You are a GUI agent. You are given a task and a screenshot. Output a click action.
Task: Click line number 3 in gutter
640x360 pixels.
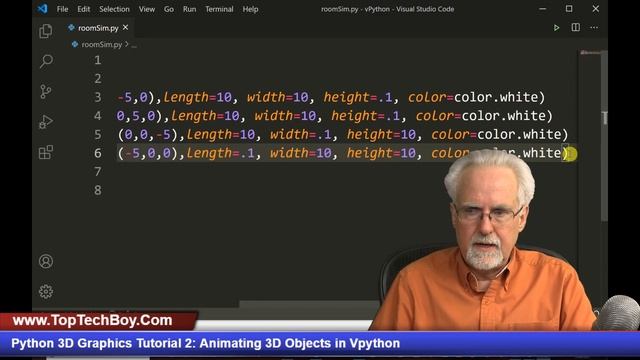98,97
